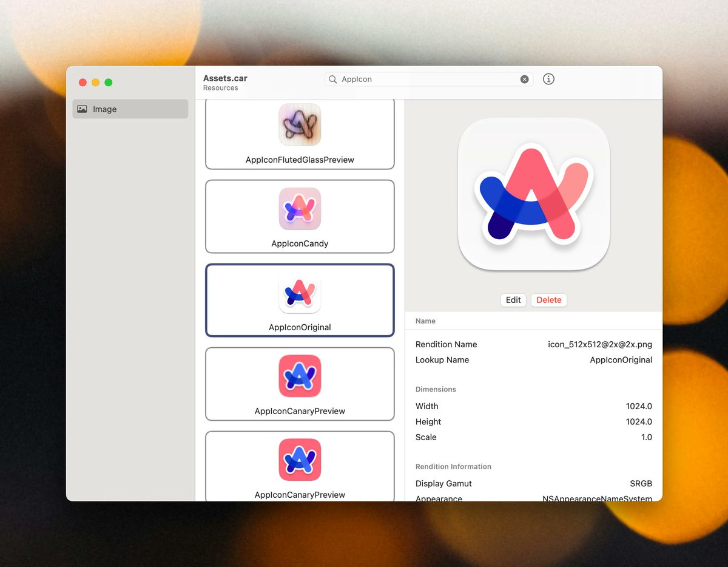Click the Rendition Name value icon_512x512@2x@2x.png
Viewport: 728px width, 567px height.
[x=600, y=344]
